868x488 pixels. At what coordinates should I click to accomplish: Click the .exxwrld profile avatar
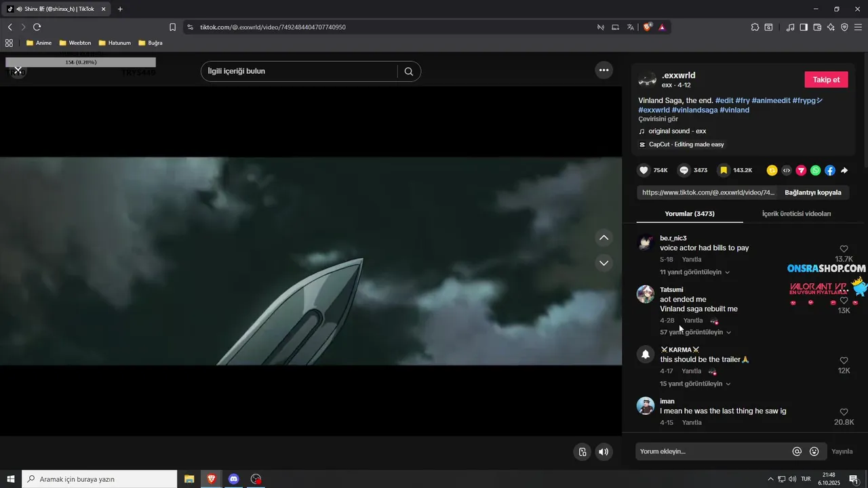pos(648,79)
